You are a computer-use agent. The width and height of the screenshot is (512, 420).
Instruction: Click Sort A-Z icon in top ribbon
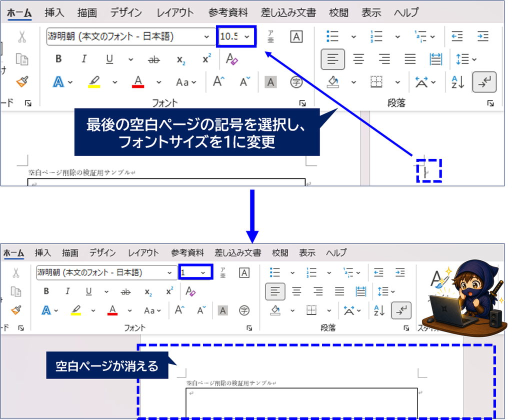click(458, 82)
